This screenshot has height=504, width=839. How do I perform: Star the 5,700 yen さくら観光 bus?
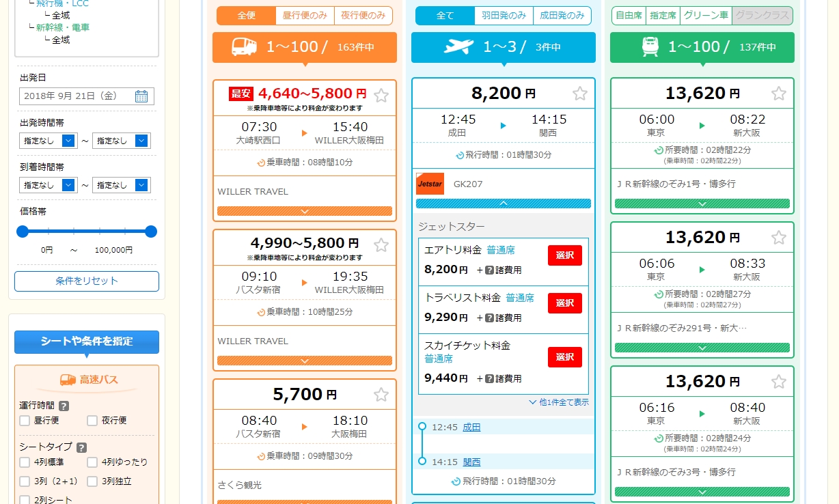pyautogui.click(x=381, y=395)
